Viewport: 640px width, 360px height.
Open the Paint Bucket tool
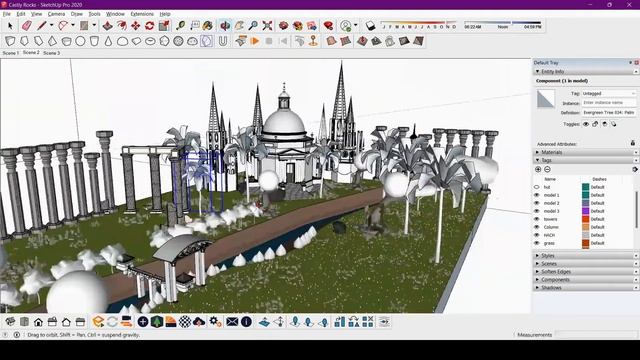point(208,26)
